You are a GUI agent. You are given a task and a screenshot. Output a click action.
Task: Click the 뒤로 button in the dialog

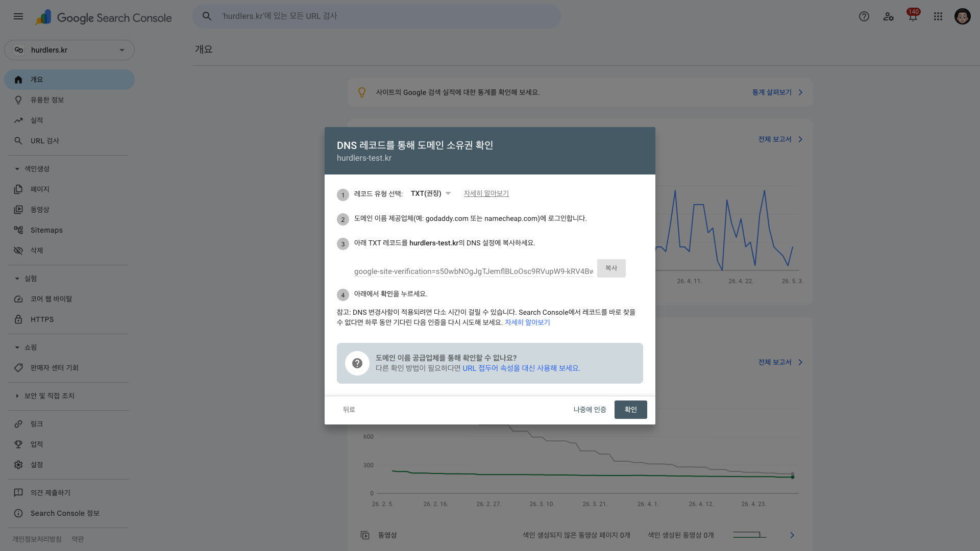[349, 410]
